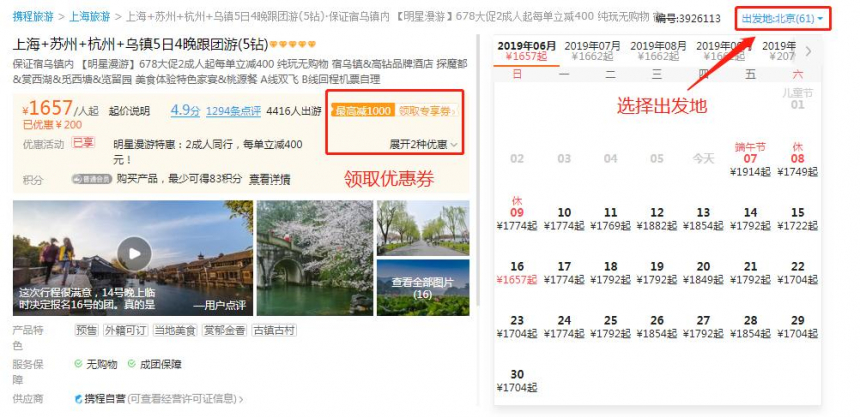The height and width of the screenshot is (417, 860).
Task: Switch to the 2019年06月 month tab
Action: click(x=527, y=50)
